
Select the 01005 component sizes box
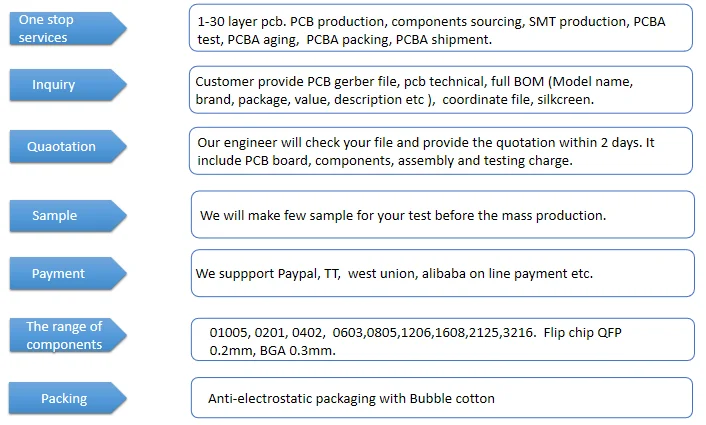click(x=440, y=341)
